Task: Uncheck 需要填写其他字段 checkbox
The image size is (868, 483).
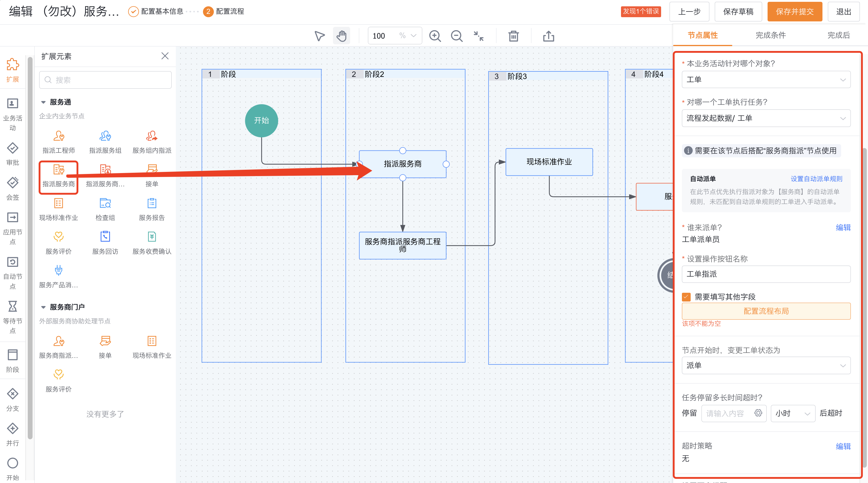Action: click(686, 297)
